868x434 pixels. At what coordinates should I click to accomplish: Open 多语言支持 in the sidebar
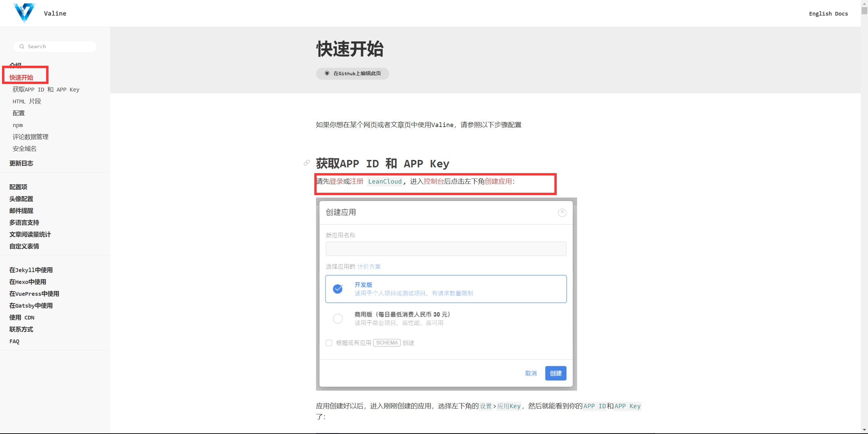tap(24, 223)
